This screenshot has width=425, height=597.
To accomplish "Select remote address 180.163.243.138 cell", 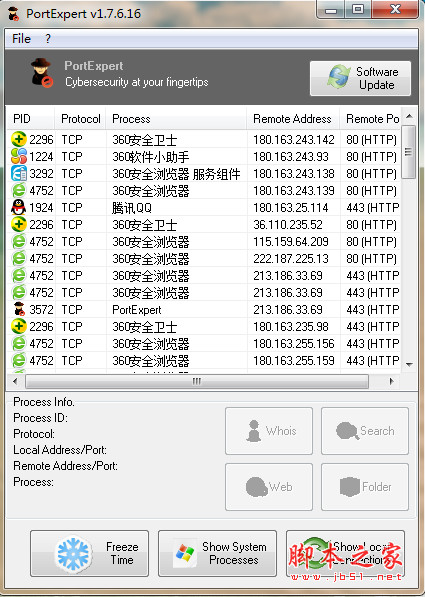I will [294, 174].
